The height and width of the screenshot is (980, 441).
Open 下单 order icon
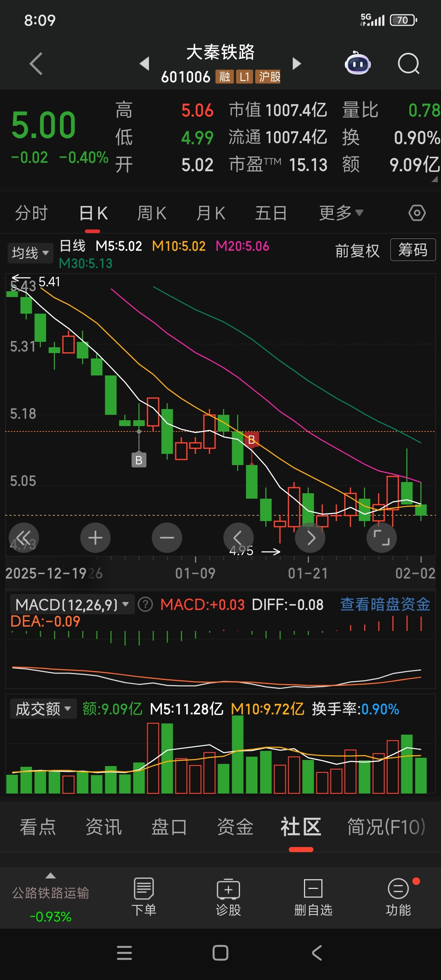coord(144,897)
